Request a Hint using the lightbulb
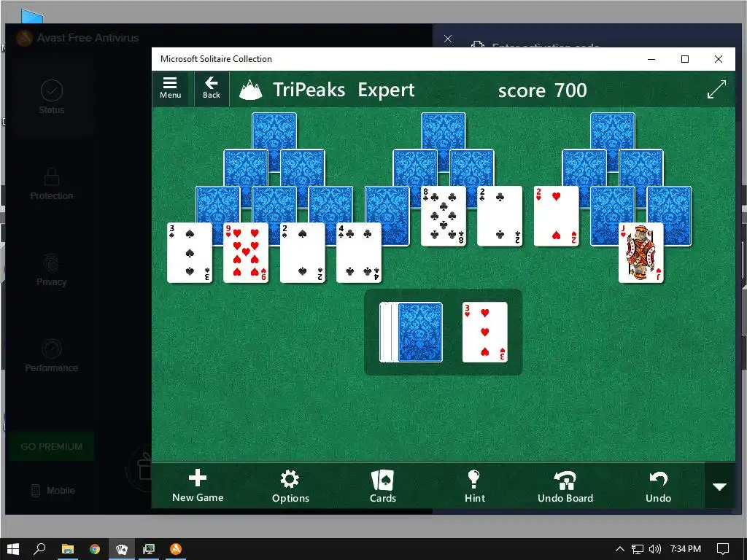 (474, 486)
